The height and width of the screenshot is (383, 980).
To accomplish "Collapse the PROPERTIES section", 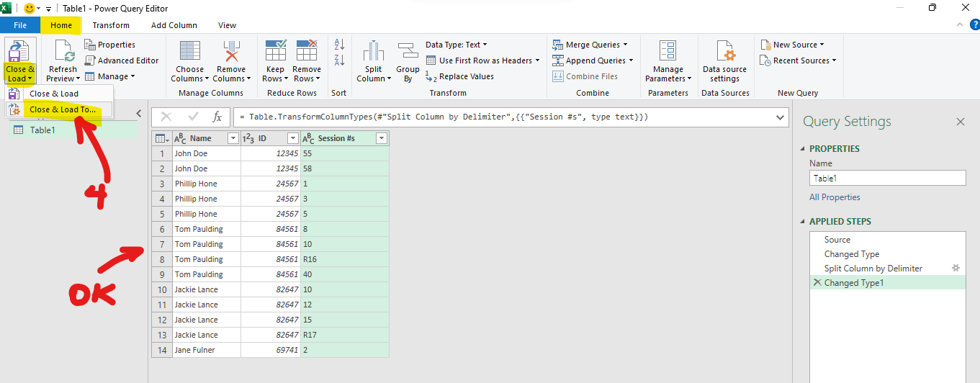I will (804, 149).
